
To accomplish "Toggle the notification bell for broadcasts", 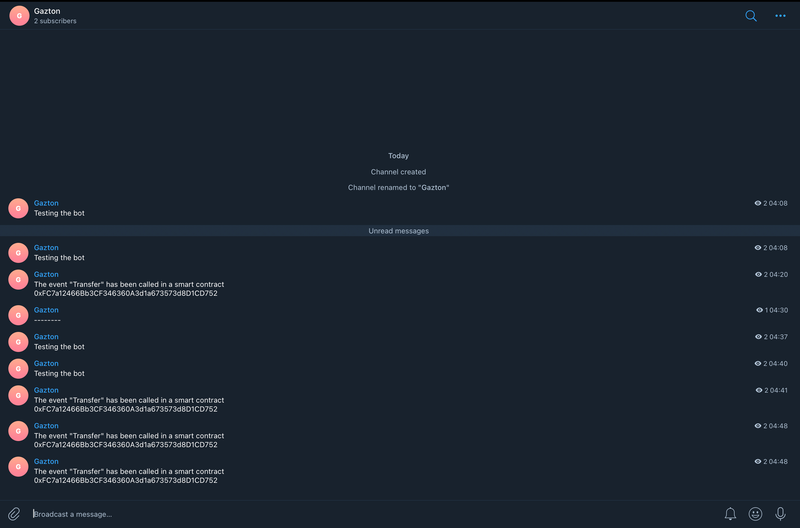I will click(730, 514).
